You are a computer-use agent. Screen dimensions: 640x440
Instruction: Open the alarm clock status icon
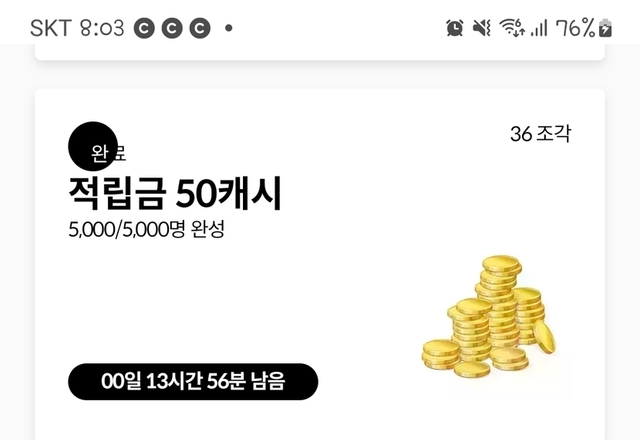coord(454,28)
